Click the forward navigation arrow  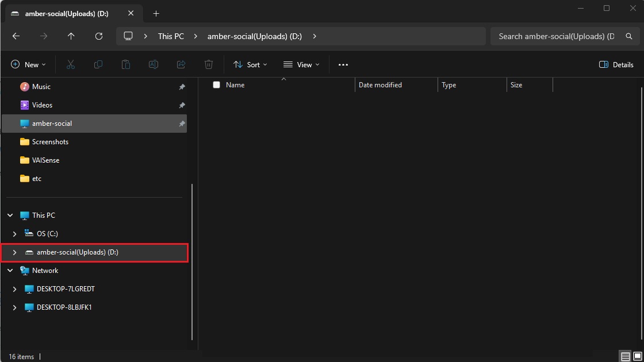(x=44, y=36)
